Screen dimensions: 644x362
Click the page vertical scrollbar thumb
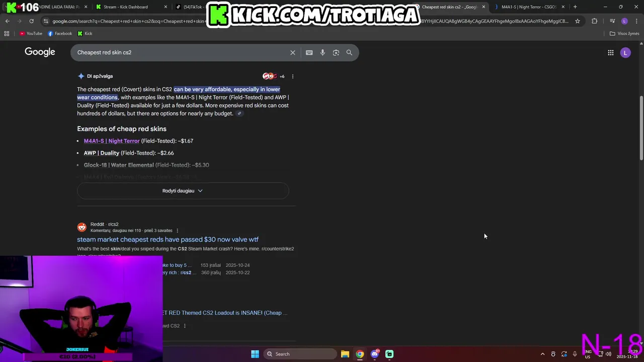(641, 128)
